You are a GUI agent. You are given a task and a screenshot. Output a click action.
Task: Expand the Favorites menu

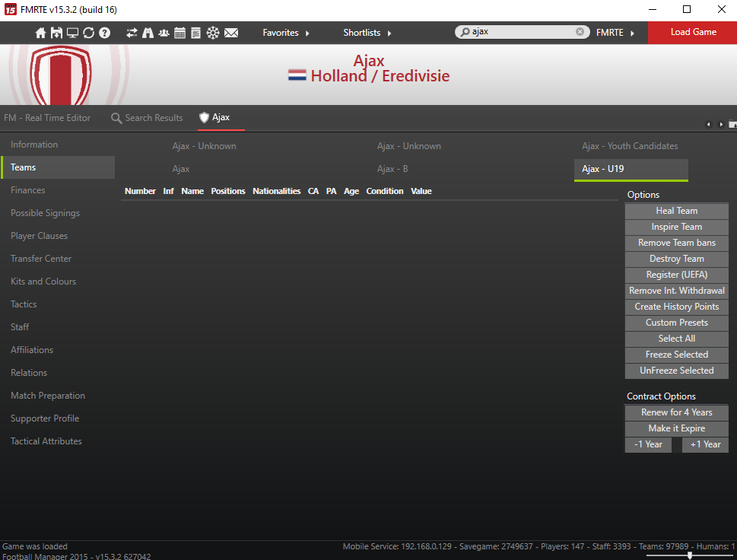coord(286,33)
